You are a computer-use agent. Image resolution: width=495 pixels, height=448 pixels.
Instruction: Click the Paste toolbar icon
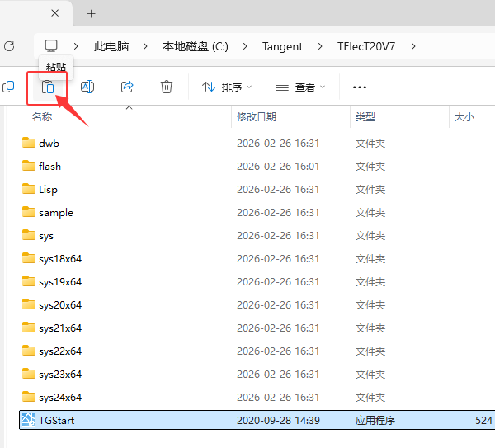48,87
